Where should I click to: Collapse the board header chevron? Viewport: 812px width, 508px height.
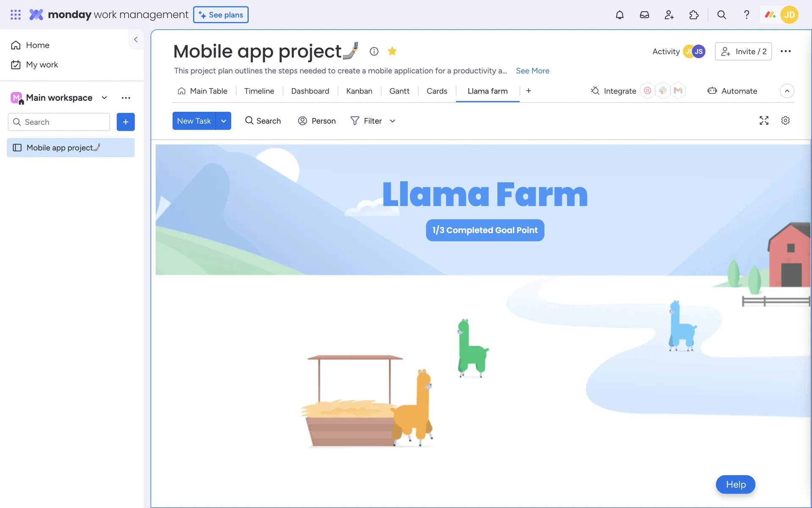point(787,91)
